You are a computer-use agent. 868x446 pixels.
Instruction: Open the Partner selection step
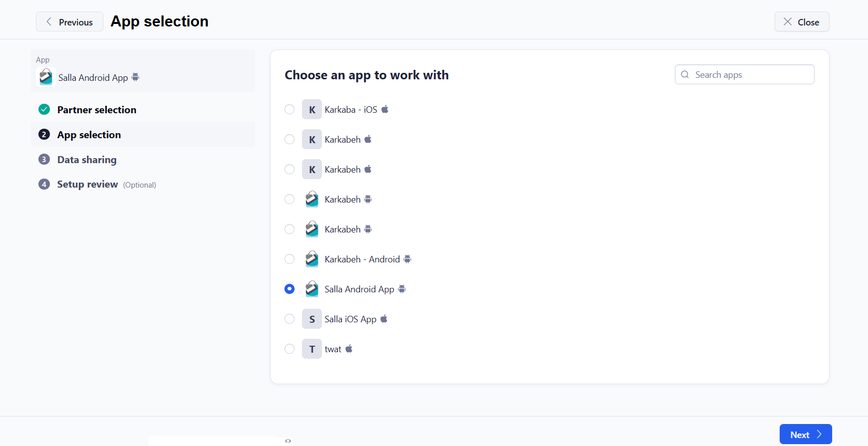tap(96, 110)
